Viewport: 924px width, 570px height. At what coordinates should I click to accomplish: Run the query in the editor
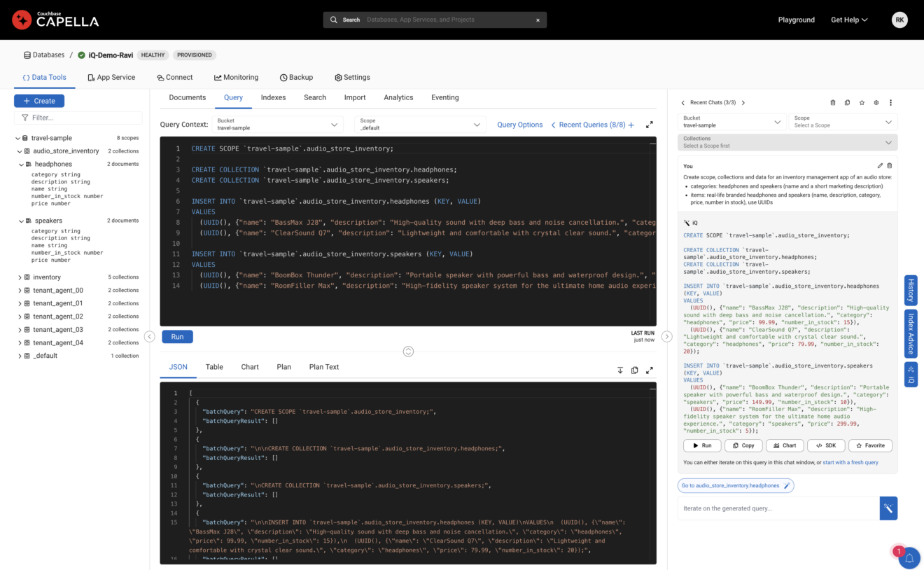[x=177, y=336]
